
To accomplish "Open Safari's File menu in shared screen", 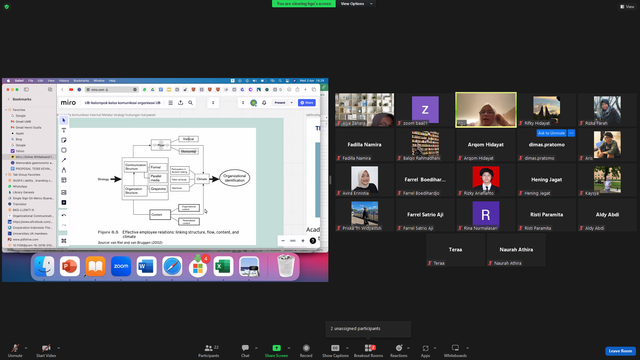I will [31, 81].
